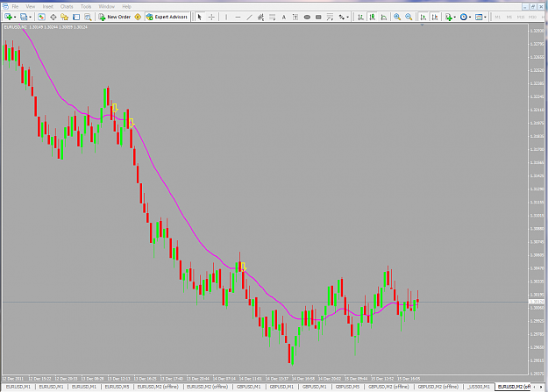Toggle Chart Shift toolbar button
Viewport: 548px width, 392px height.
[x=435, y=17]
